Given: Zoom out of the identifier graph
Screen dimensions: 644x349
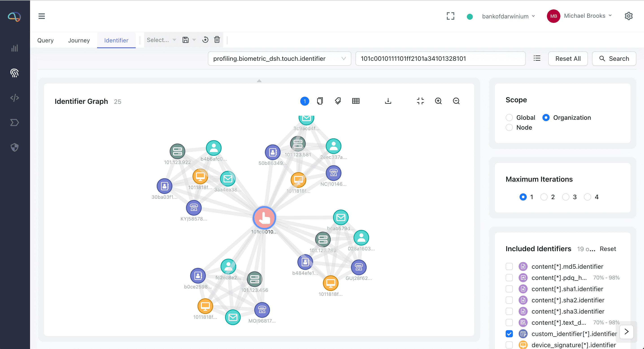Looking at the screenshot, I should point(456,101).
